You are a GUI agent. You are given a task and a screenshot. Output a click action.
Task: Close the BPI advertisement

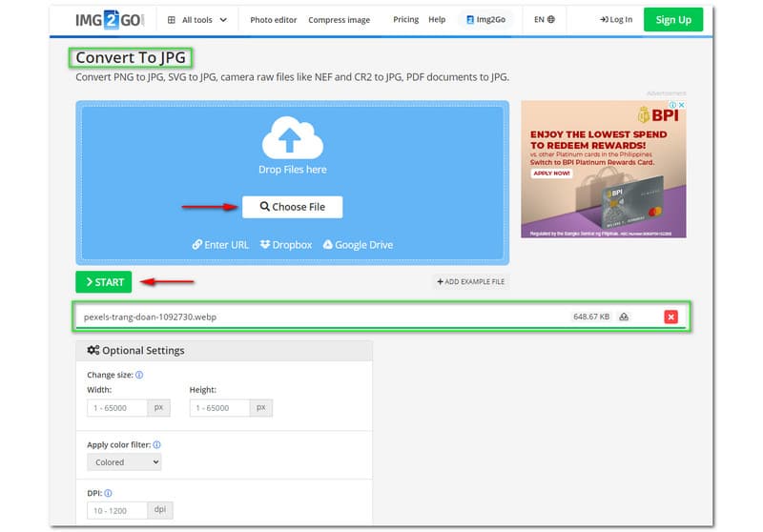pos(680,106)
